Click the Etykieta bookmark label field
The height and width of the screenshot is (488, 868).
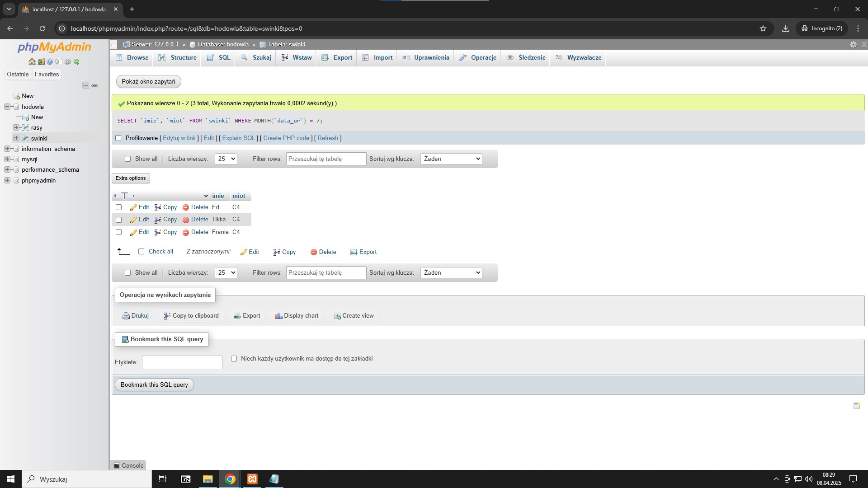coord(182,362)
